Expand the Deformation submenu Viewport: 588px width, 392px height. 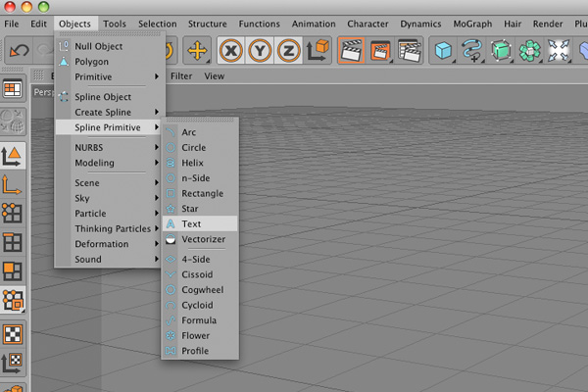click(110, 244)
